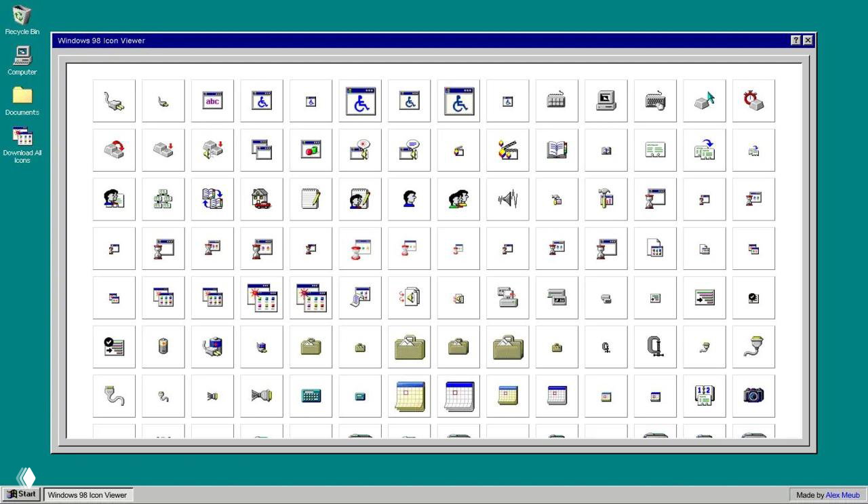
Task: Click the Start button
Action: (22, 495)
